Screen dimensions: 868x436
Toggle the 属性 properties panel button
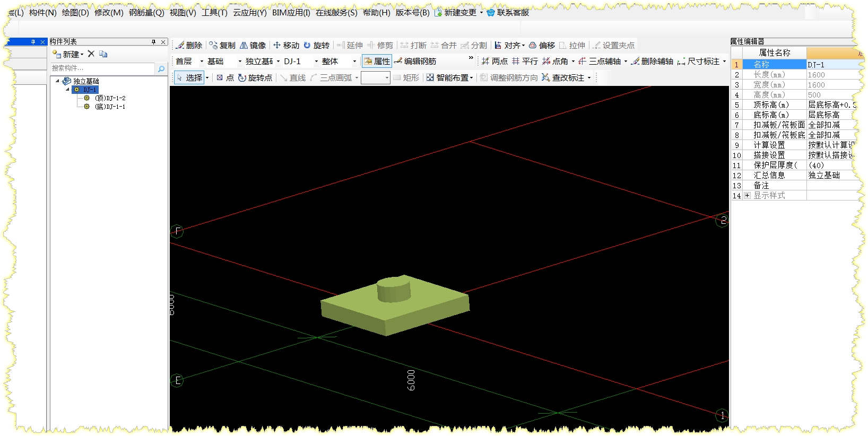[377, 62]
